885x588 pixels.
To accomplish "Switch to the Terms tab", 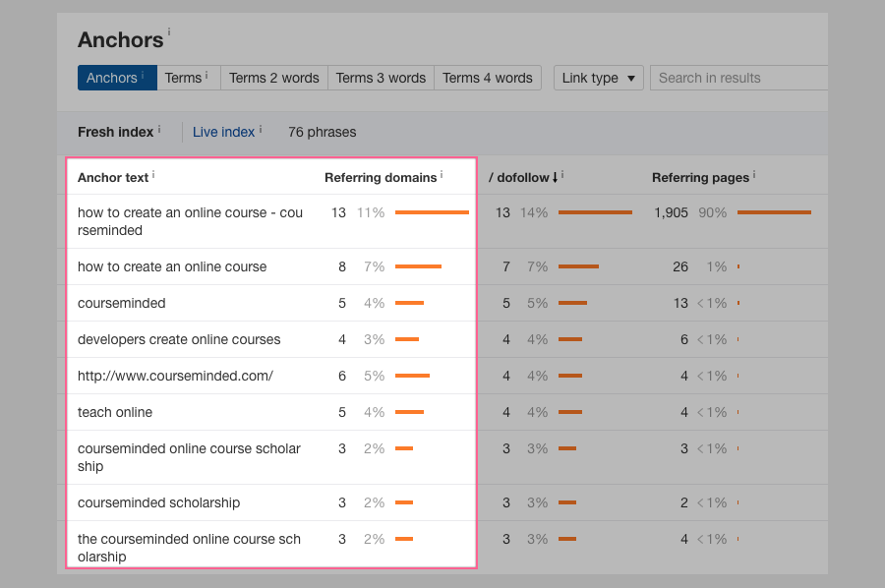I will click(188, 78).
